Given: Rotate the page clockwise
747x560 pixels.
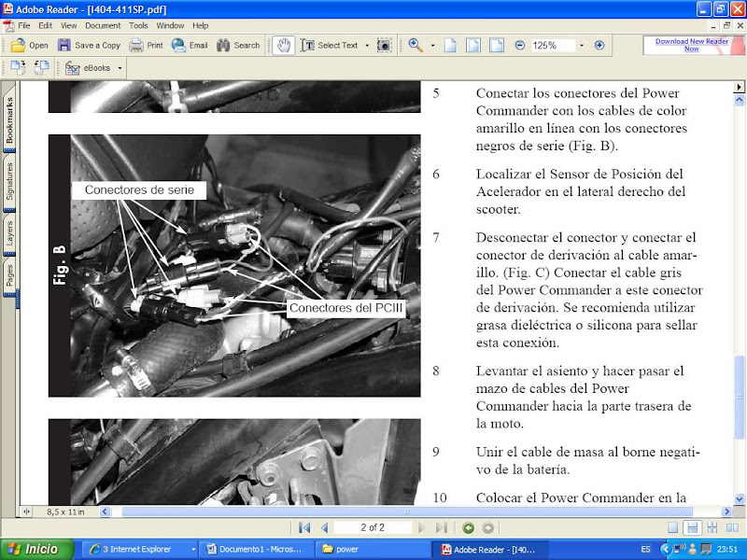Looking at the screenshot, I should pyautogui.click(x=18, y=67).
